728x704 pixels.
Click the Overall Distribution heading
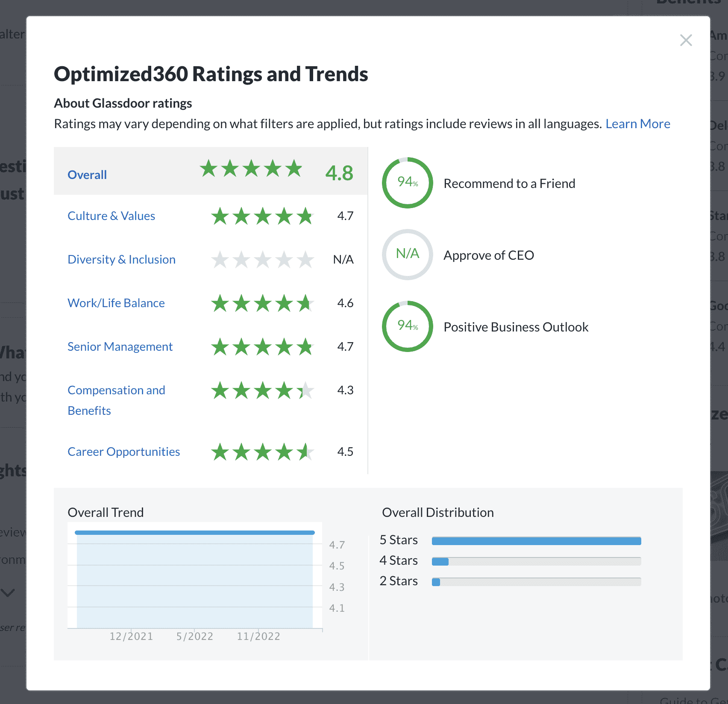(437, 513)
